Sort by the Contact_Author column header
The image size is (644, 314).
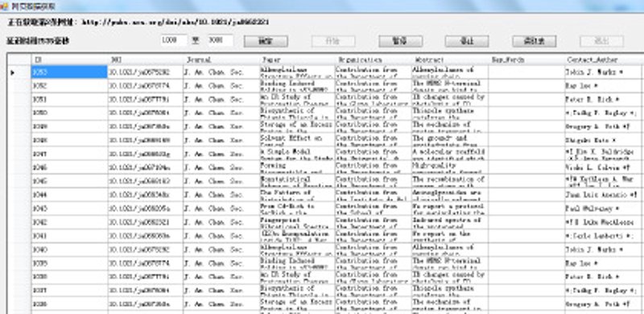click(x=602, y=60)
